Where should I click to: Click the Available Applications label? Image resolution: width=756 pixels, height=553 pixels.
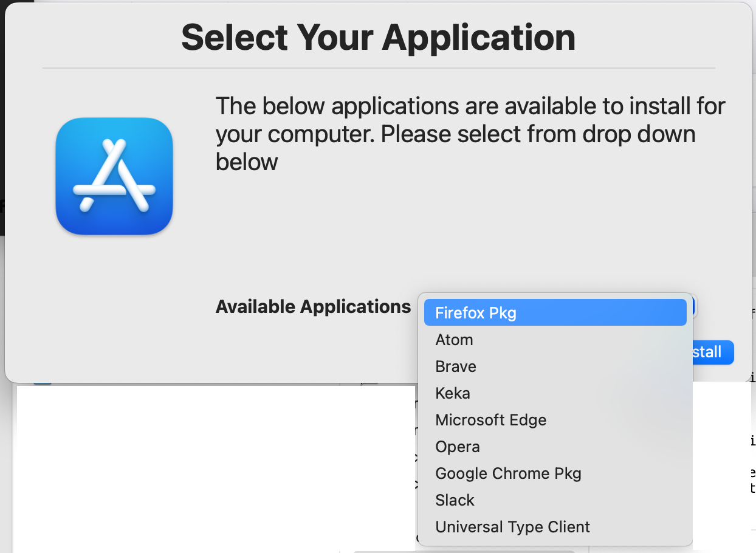(x=313, y=306)
